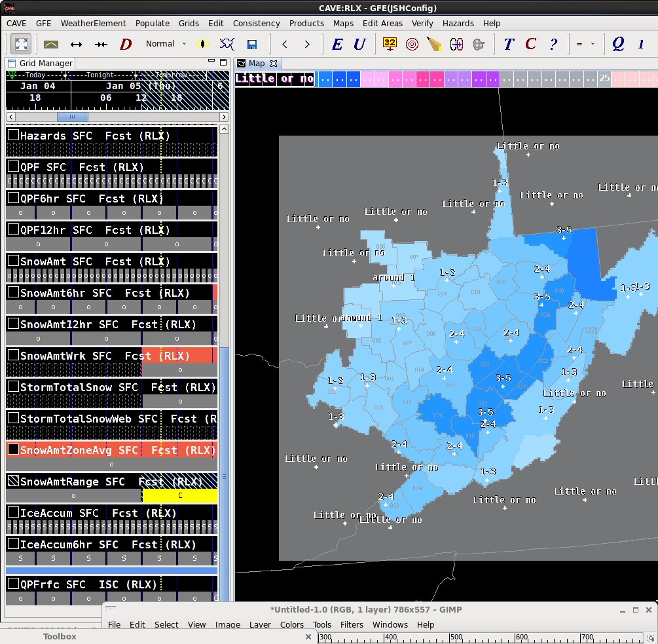Open the GFE menu
The height and width of the screenshot is (644, 658).
pos(44,23)
